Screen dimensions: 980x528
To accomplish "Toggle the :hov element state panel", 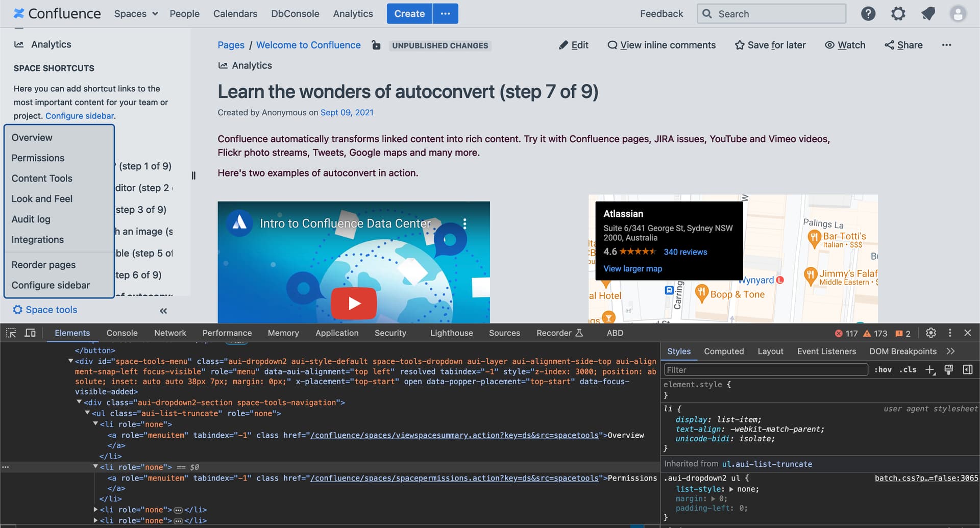I will point(883,370).
